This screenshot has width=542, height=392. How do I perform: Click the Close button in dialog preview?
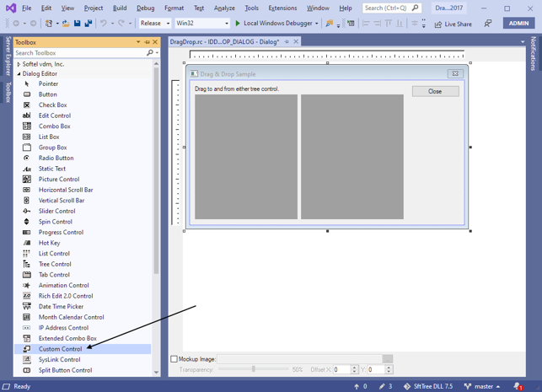click(436, 91)
